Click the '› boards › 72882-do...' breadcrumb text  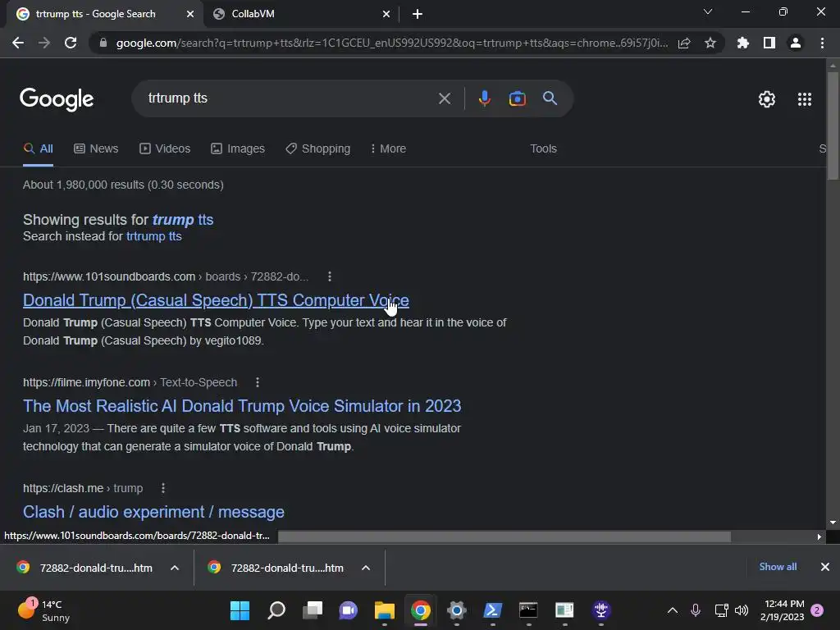point(253,277)
